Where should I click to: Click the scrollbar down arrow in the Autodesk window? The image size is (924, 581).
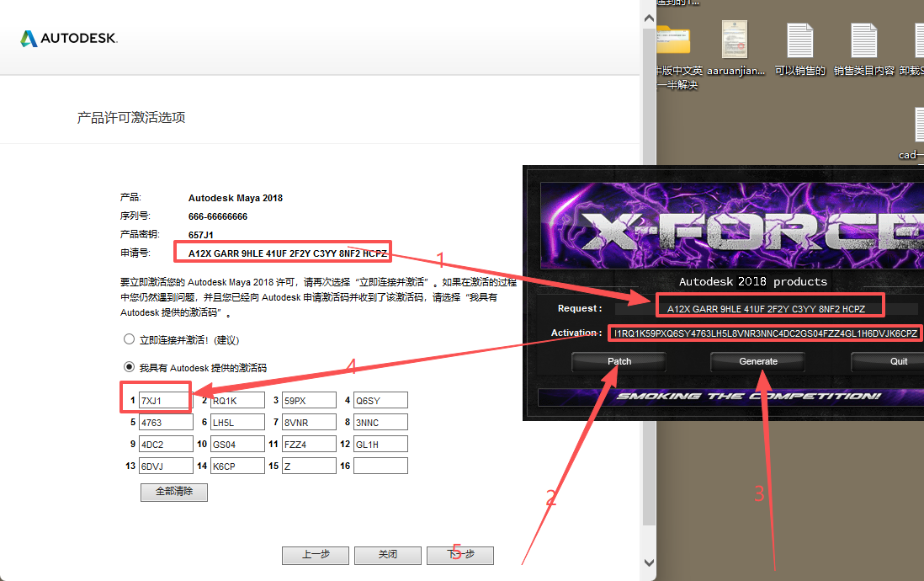click(649, 562)
